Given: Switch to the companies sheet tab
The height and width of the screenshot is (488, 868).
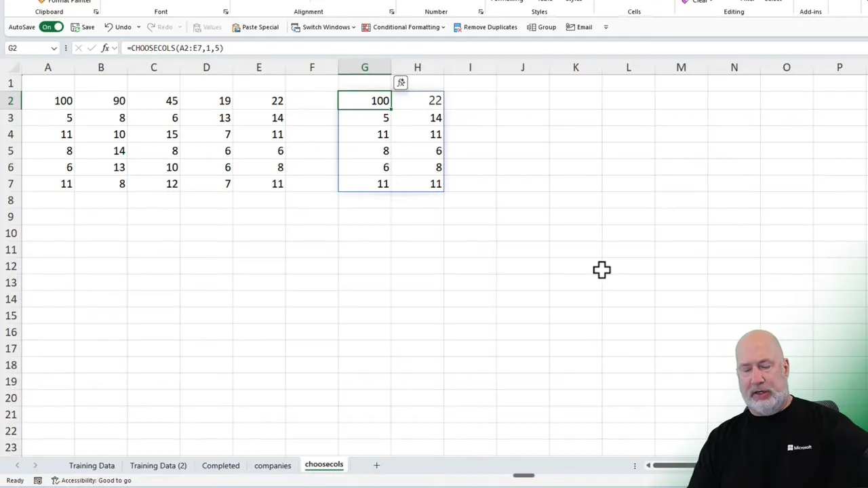Looking at the screenshot, I should click(273, 465).
